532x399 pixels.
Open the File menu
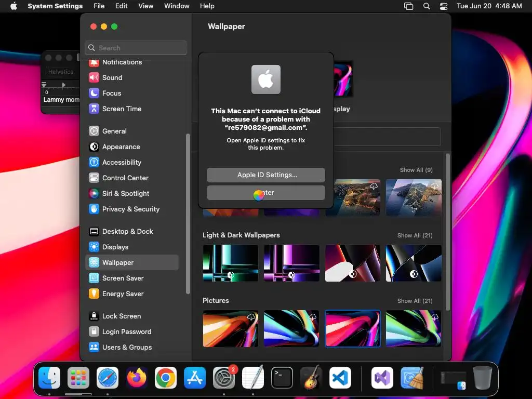tap(99, 6)
